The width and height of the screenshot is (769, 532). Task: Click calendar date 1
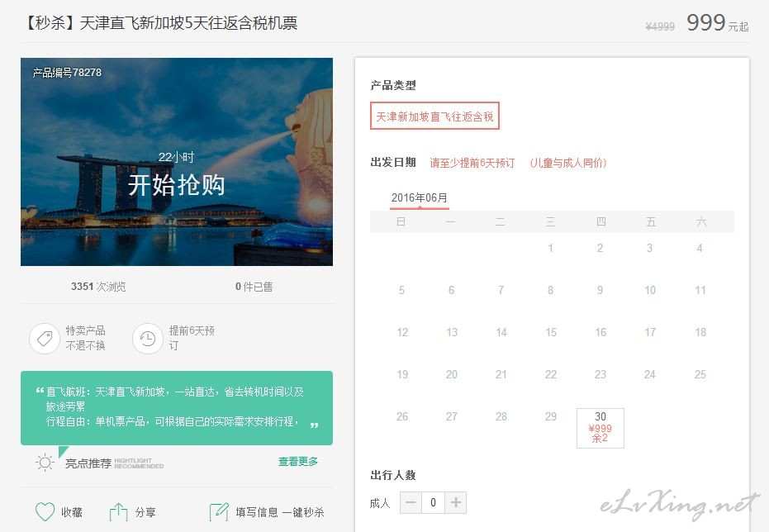[550, 248]
